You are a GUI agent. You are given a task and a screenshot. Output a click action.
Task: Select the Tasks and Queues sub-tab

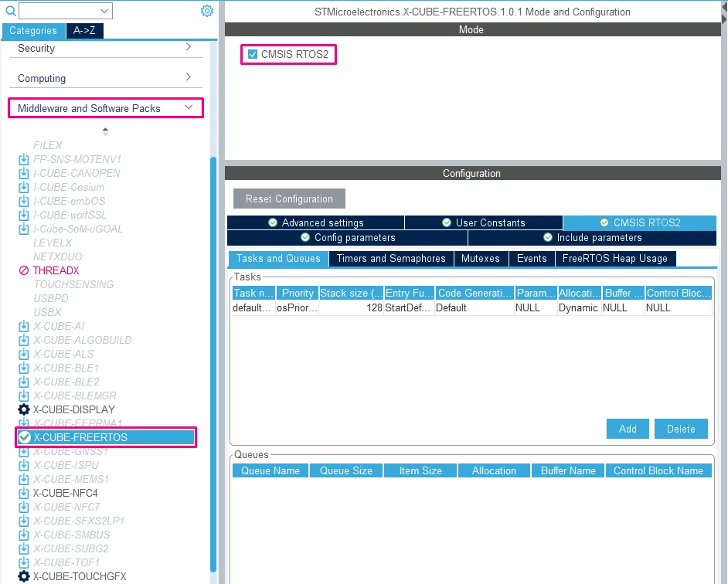[278, 259]
